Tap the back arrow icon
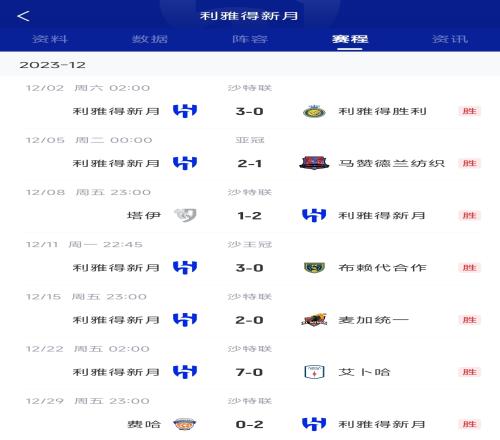The image size is (500, 440). click(x=23, y=16)
